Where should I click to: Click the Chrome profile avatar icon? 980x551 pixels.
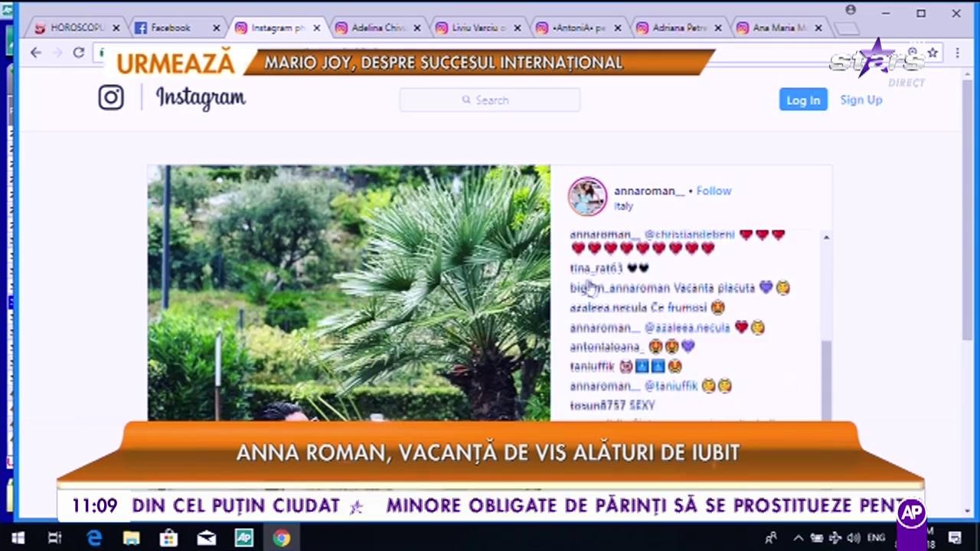click(851, 10)
